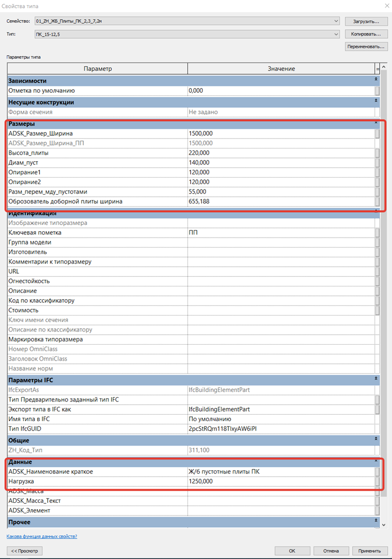Click associate button for URL row
Screen dimensions: 392x559
(x=377, y=272)
